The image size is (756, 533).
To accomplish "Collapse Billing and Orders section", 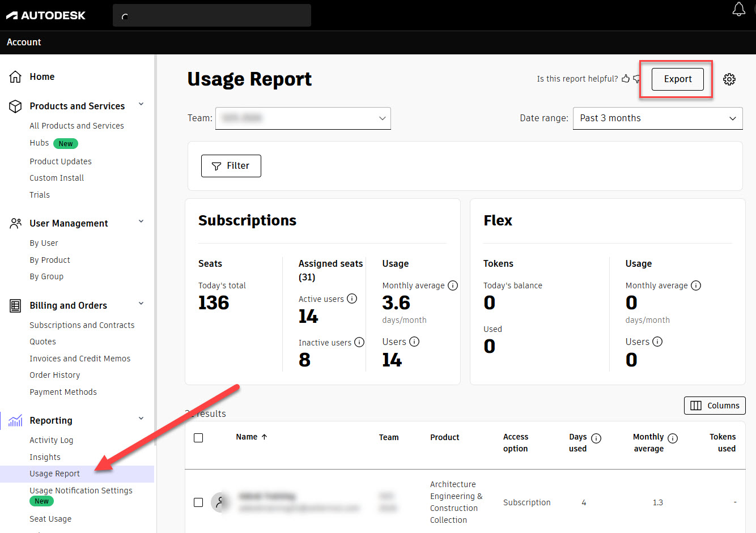I will 141,304.
